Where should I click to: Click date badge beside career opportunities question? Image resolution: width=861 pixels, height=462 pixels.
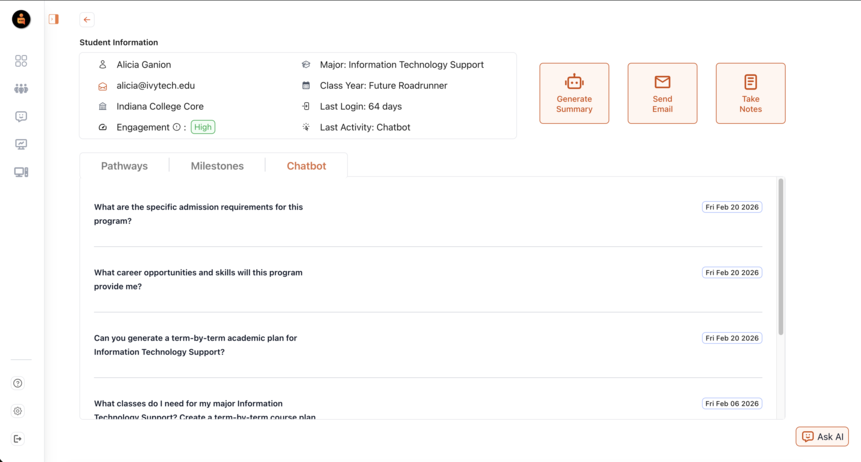click(x=732, y=272)
